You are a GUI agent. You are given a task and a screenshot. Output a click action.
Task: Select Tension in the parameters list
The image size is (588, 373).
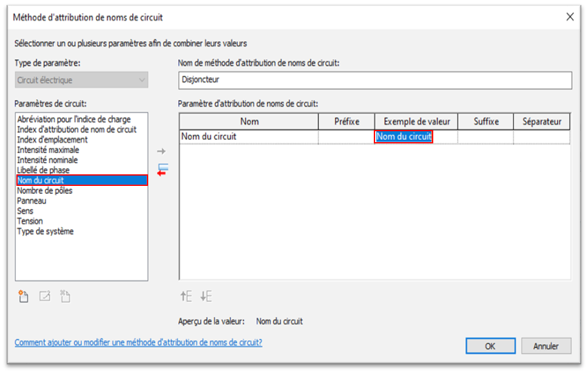(x=30, y=221)
